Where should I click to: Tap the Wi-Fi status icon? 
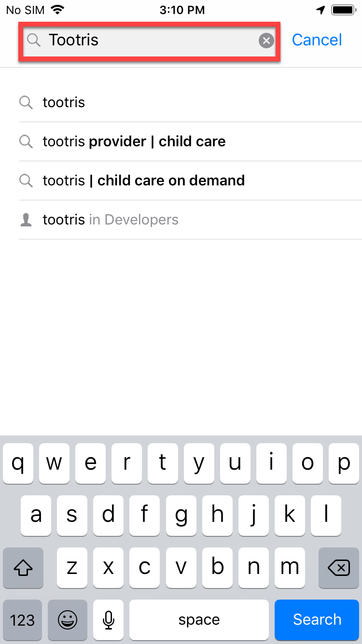click(58, 10)
